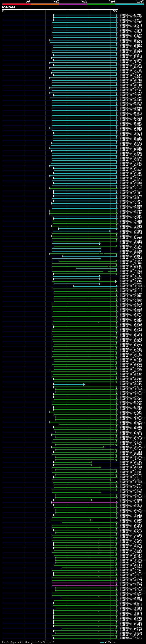Click hit label UniRef100_Q6PAB7

[x=131, y=553]
